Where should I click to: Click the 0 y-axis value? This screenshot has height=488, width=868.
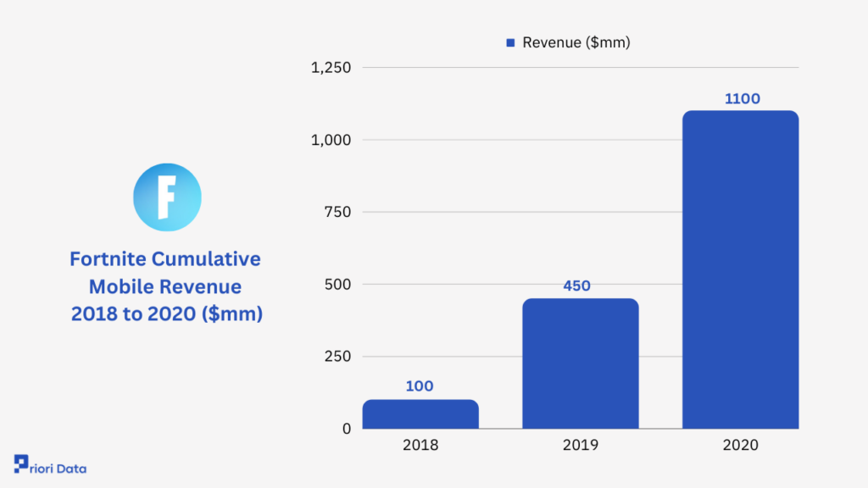click(x=347, y=429)
